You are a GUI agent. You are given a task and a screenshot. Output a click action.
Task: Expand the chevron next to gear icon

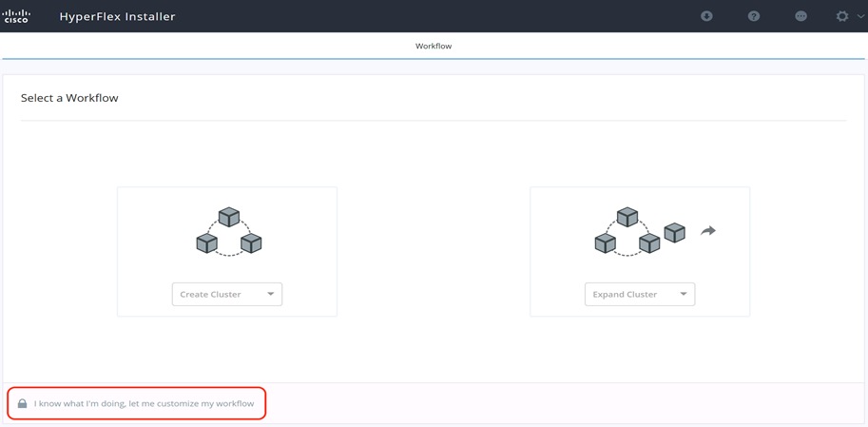(859, 16)
